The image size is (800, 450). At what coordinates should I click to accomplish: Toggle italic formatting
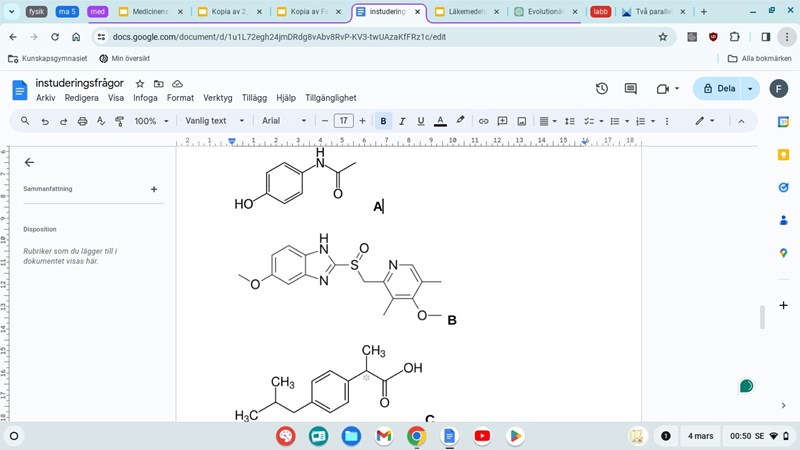(x=402, y=121)
